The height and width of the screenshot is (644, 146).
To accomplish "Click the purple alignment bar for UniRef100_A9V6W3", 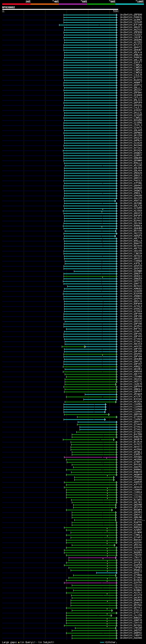I will [91, 457].
